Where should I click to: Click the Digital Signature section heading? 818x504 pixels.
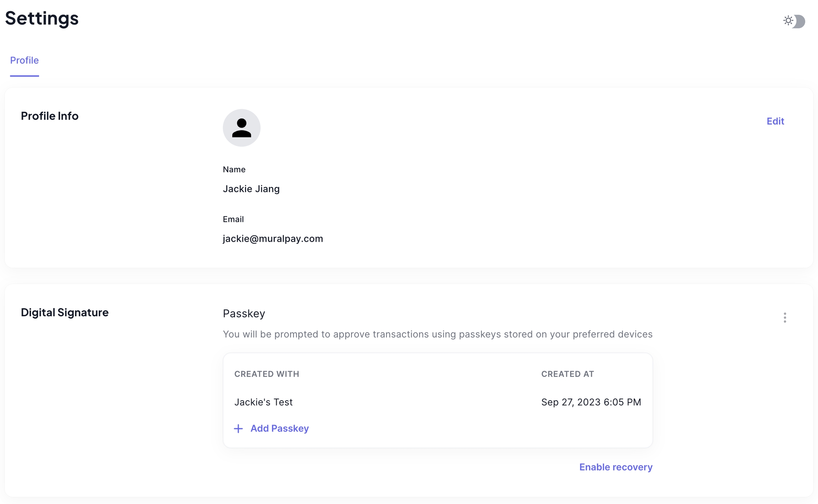click(x=65, y=312)
